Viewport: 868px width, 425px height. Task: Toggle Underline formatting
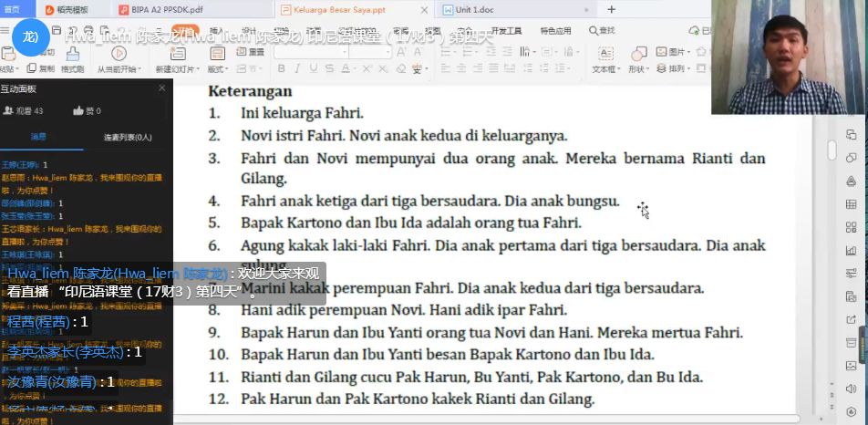(312, 68)
